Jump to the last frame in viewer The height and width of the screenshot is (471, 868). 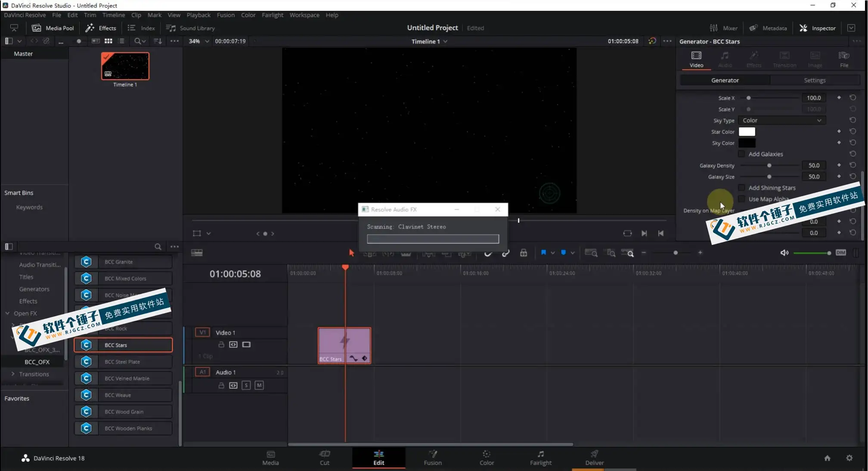pyautogui.click(x=644, y=233)
